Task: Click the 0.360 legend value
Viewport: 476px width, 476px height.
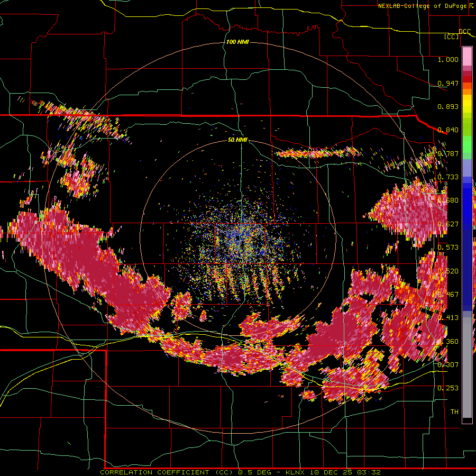Action: [x=448, y=342]
